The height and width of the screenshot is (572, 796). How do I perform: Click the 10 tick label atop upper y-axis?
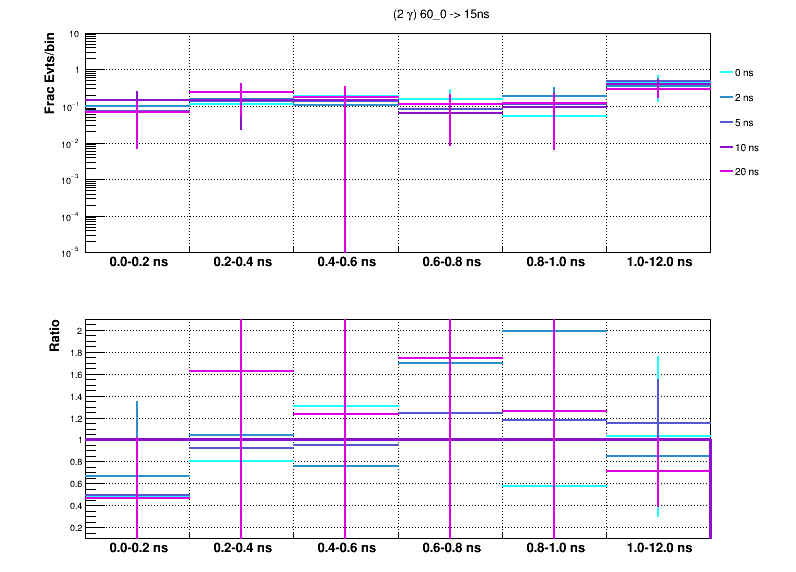[74, 34]
